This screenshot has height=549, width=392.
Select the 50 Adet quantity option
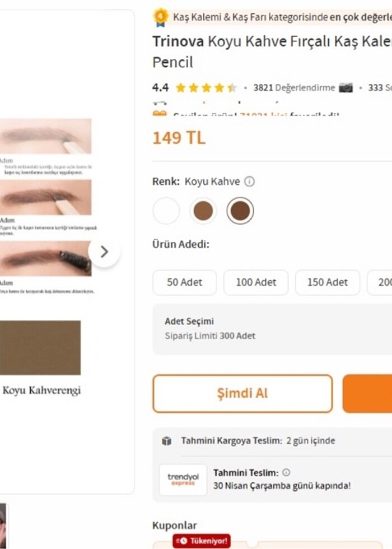(184, 282)
